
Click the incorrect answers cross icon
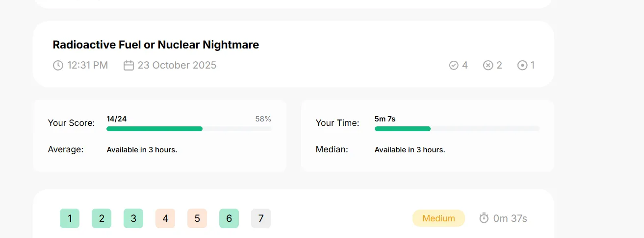(488, 65)
